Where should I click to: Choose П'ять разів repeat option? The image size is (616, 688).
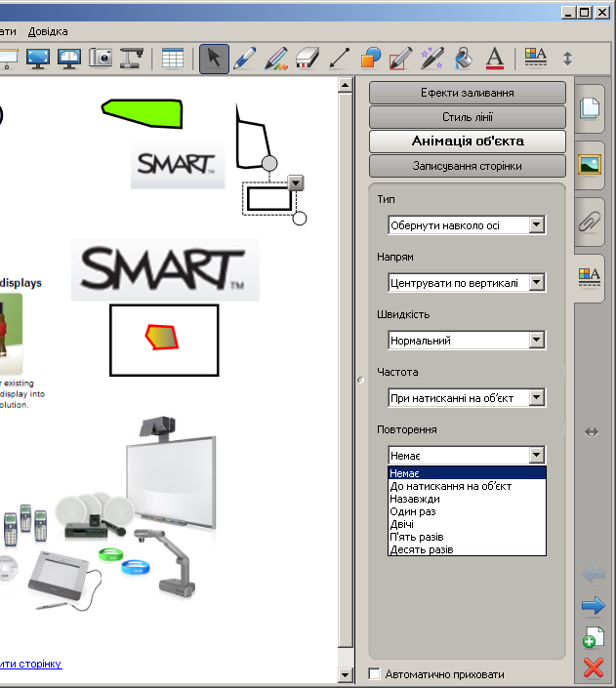click(468, 537)
